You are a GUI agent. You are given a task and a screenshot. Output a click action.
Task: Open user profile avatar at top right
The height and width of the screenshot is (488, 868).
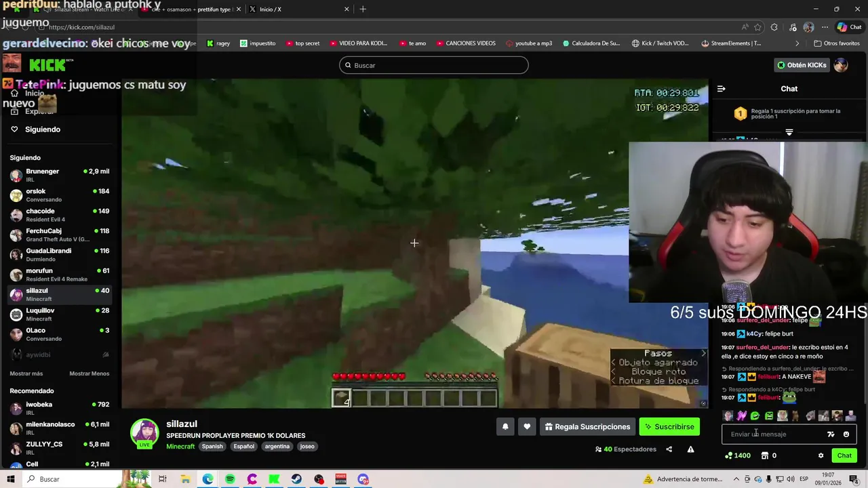click(x=841, y=65)
